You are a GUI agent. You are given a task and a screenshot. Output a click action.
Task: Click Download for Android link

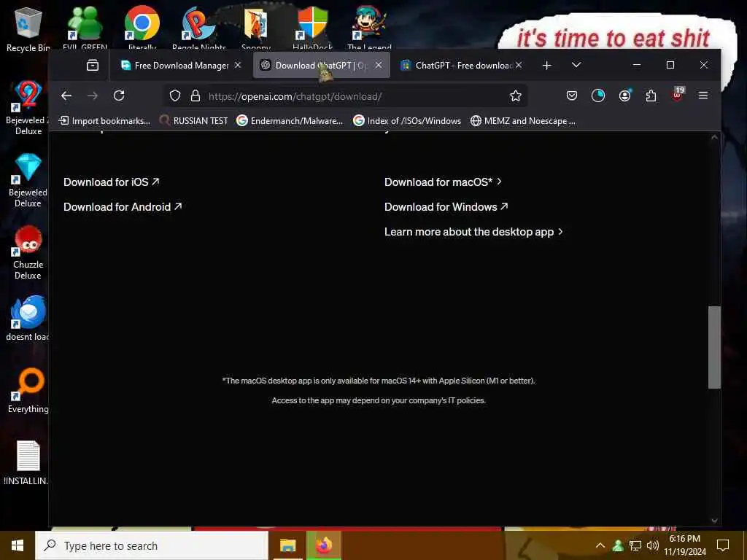[x=123, y=206]
